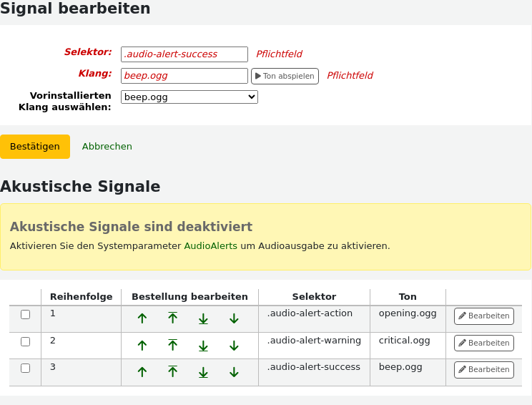The image size is (532, 405).
Task: Select checkbox for .audio-alert-warning row
Action: pos(26,341)
